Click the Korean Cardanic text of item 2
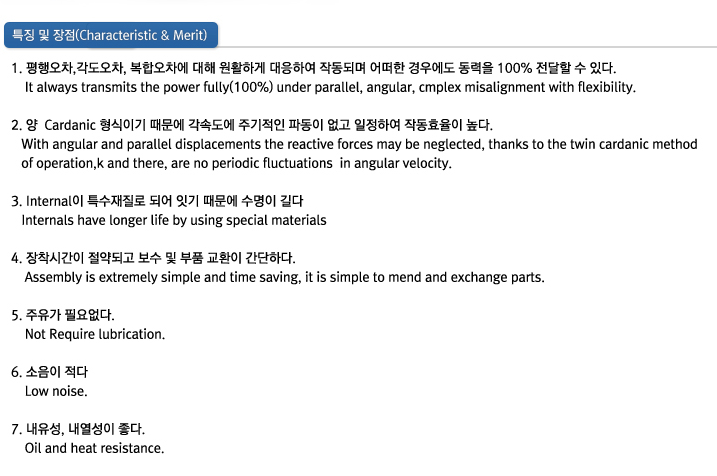717x476 pixels. pos(252,125)
